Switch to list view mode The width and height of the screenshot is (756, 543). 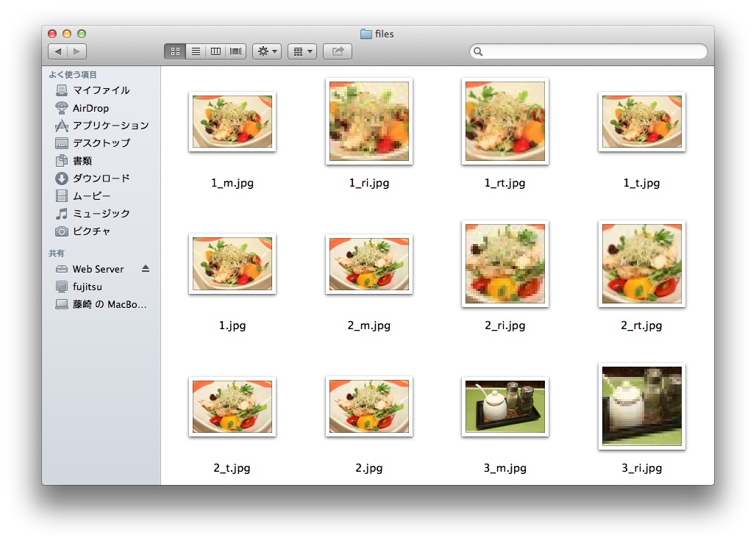(x=196, y=51)
